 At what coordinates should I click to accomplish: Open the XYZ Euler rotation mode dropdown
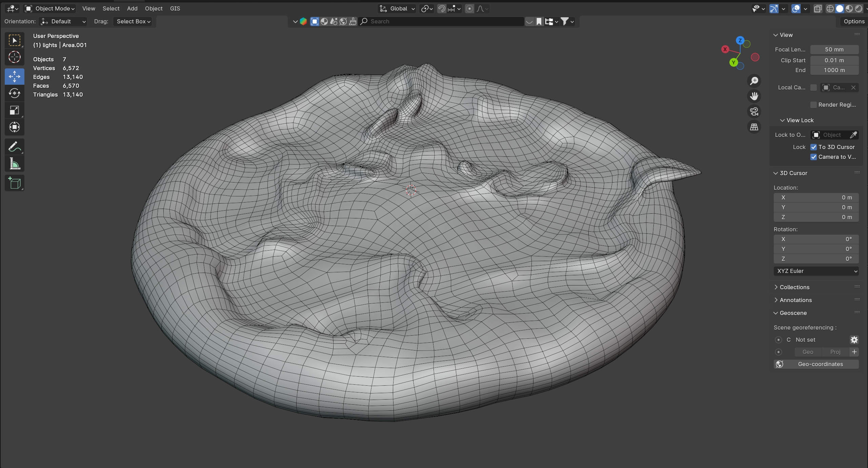click(816, 271)
